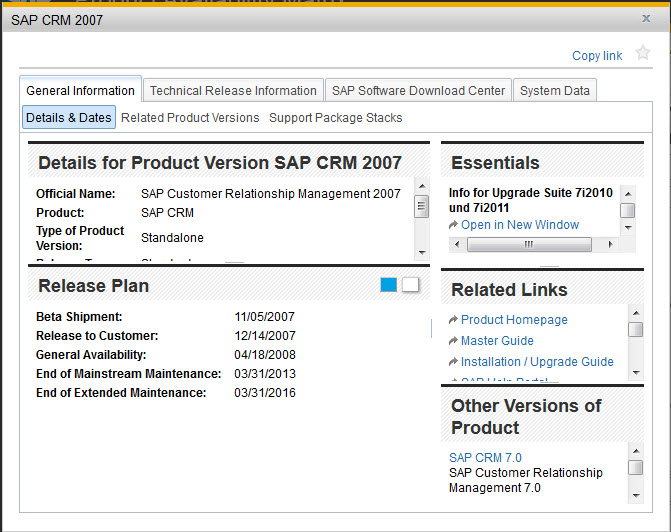Click Essentials horizontal scroll left arrow
This screenshot has width=671, height=532.
[x=457, y=244]
